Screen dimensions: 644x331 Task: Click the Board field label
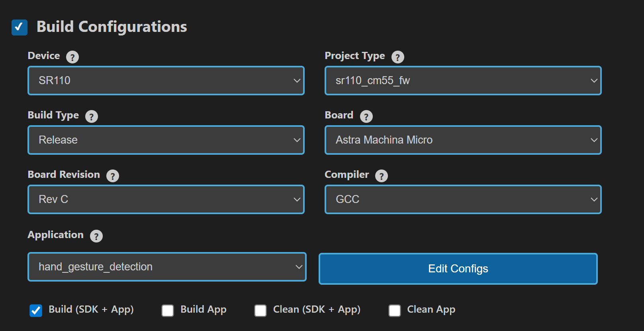point(339,115)
